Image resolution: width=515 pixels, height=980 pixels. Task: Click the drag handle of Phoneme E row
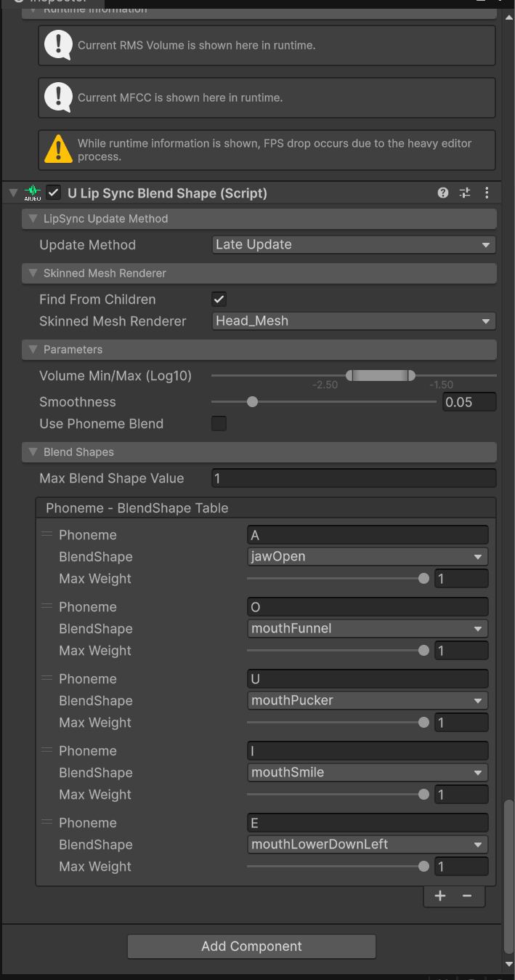47,822
